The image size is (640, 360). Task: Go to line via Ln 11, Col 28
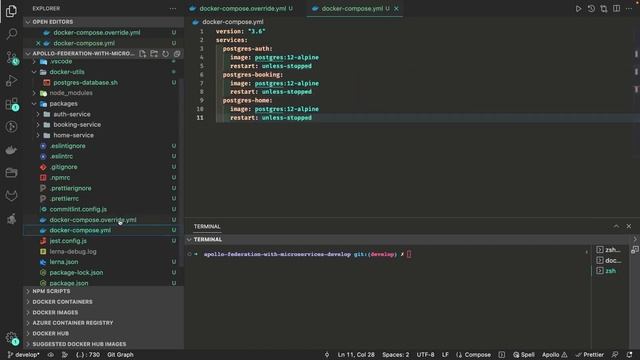click(356, 355)
